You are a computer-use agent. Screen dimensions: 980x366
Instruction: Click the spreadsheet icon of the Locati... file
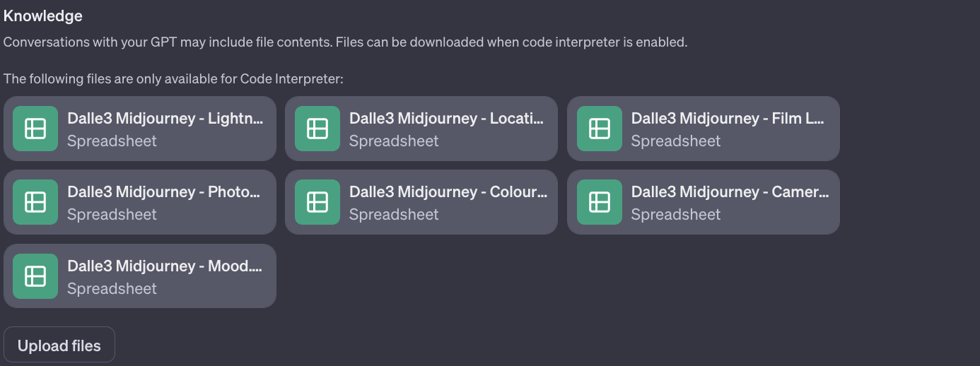(317, 129)
